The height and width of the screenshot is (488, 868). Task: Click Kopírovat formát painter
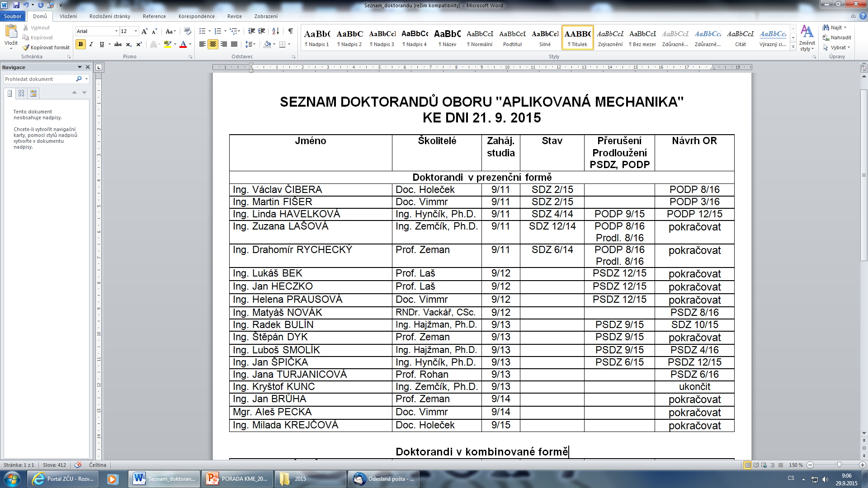(x=46, y=47)
